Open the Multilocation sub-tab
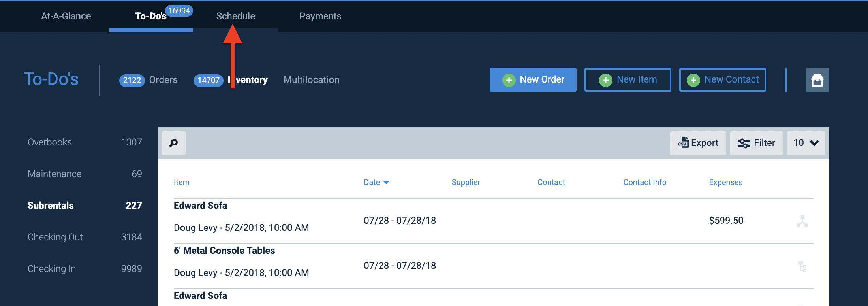The image size is (868, 306). (x=312, y=80)
